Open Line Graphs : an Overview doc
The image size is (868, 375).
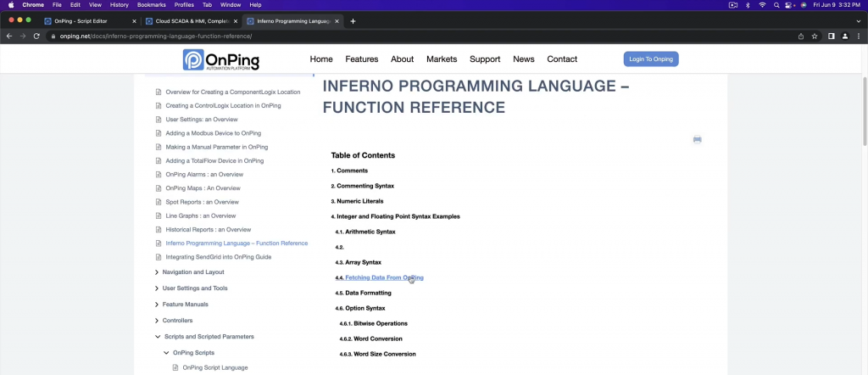[x=200, y=216]
